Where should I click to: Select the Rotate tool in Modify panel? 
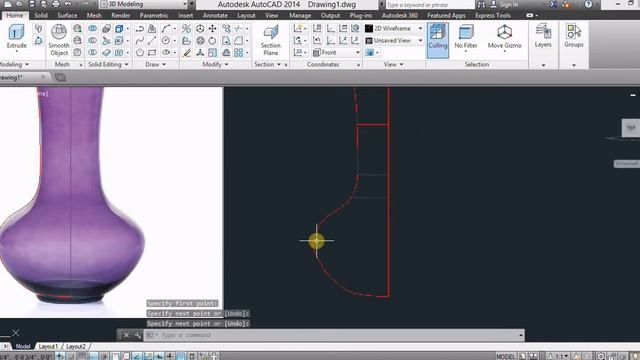point(213,40)
